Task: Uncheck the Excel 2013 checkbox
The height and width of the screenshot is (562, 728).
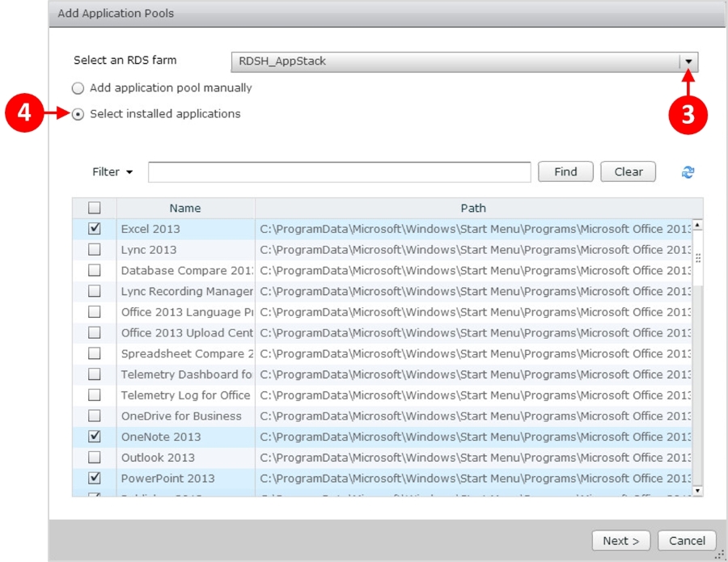Action: (95, 228)
